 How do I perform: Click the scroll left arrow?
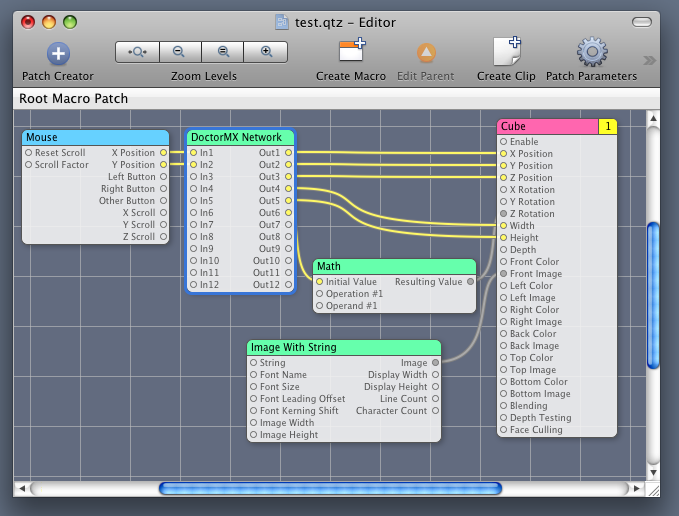click(22, 488)
